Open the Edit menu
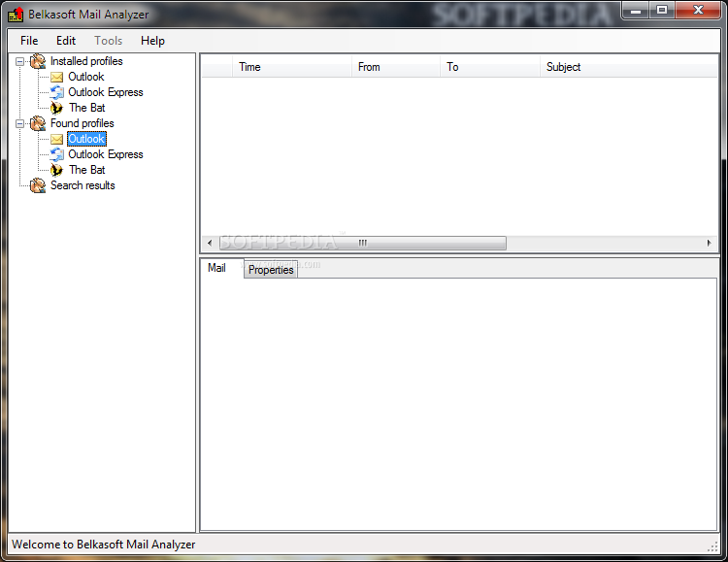728x562 pixels. tap(66, 41)
